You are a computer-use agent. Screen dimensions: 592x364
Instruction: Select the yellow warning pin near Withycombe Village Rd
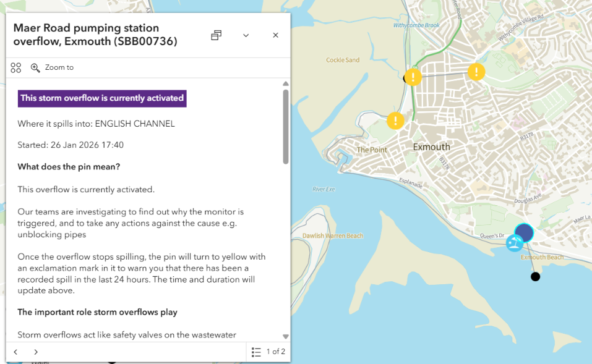476,72
